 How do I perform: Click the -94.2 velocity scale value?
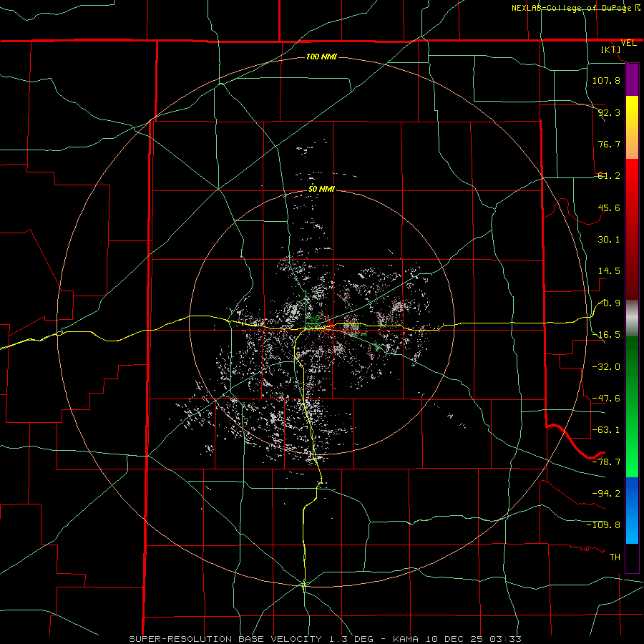pyautogui.click(x=606, y=493)
